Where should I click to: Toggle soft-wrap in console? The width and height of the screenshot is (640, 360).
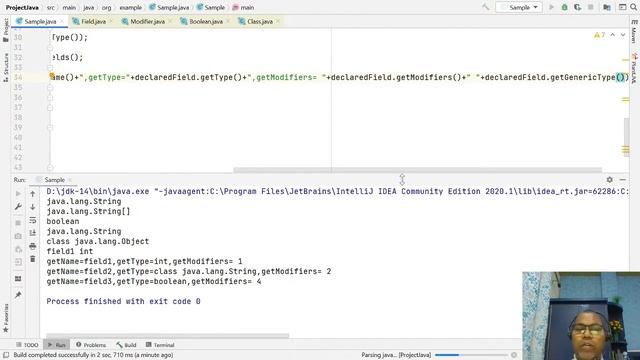click(x=33, y=220)
